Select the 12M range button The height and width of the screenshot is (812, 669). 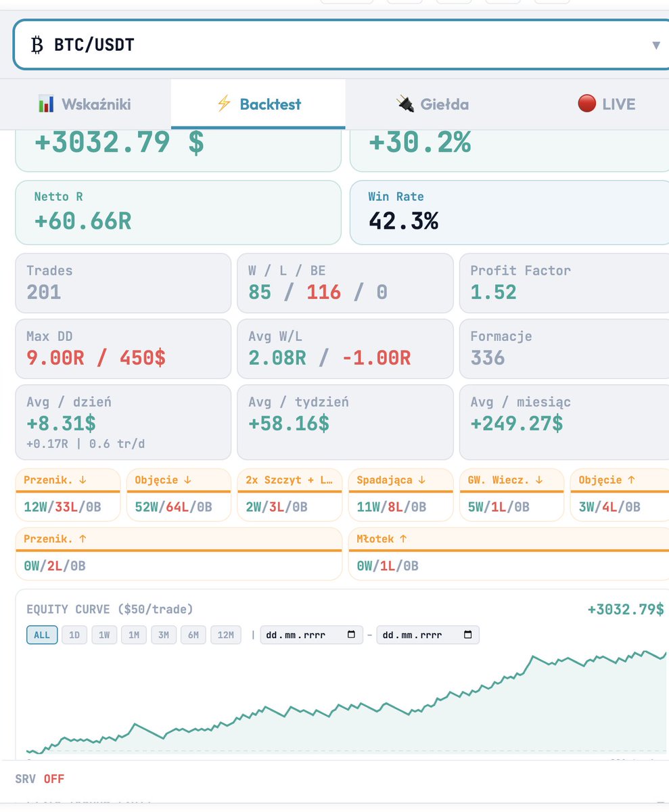pyautogui.click(x=226, y=635)
